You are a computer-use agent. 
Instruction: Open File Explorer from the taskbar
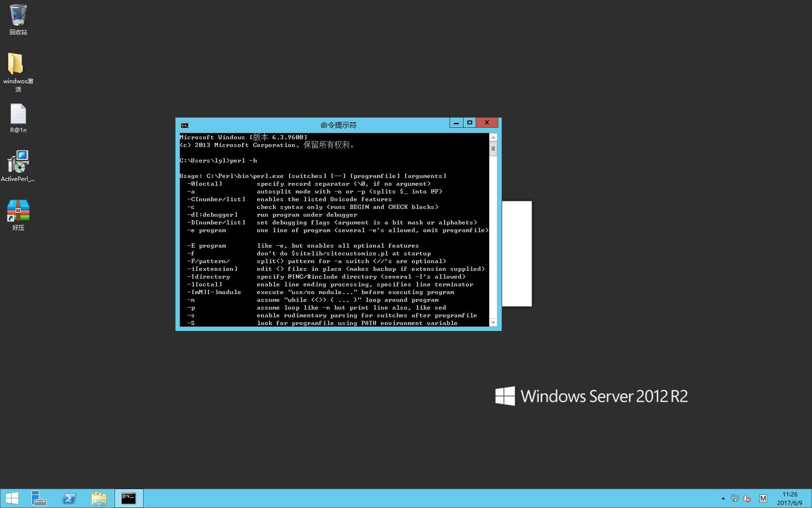pos(99,498)
